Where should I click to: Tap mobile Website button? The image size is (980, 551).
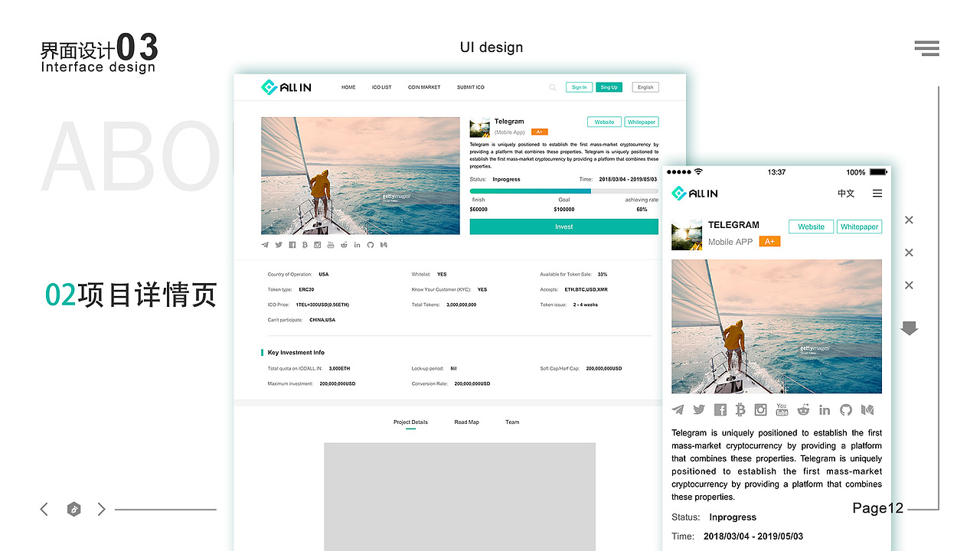811,227
